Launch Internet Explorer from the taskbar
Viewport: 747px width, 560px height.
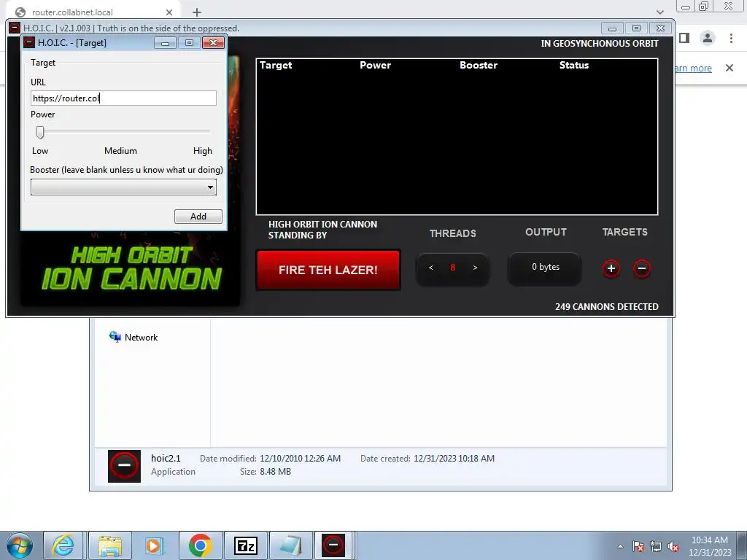coord(63,545)
